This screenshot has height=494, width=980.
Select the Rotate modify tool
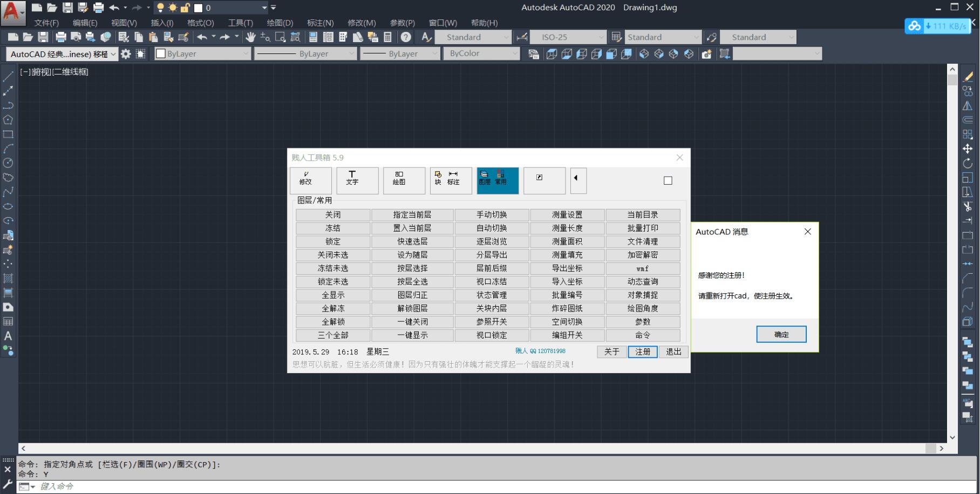coord(968,163)
